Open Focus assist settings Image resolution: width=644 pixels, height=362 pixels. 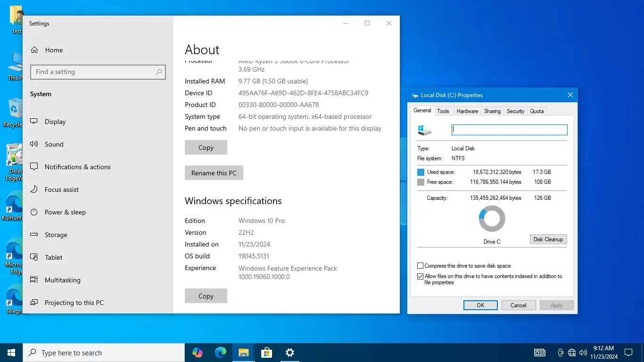pos(55,189)
